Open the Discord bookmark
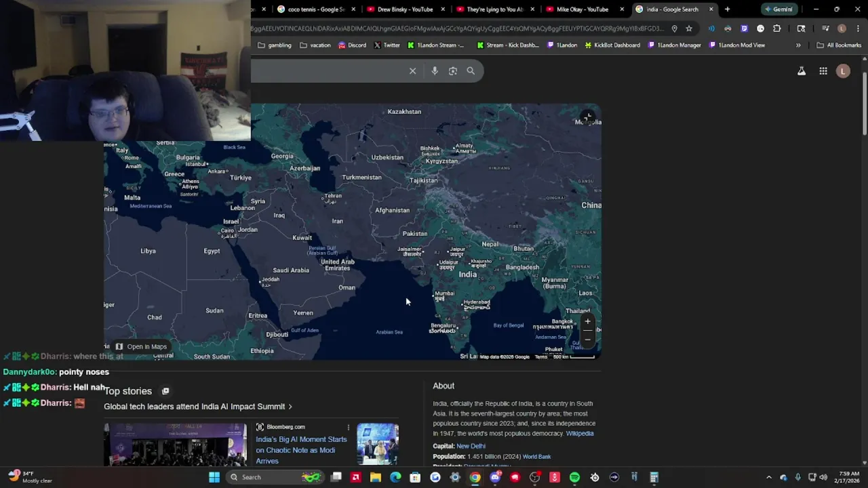This screenshot has width=868, height=488. tap(352, 45)
